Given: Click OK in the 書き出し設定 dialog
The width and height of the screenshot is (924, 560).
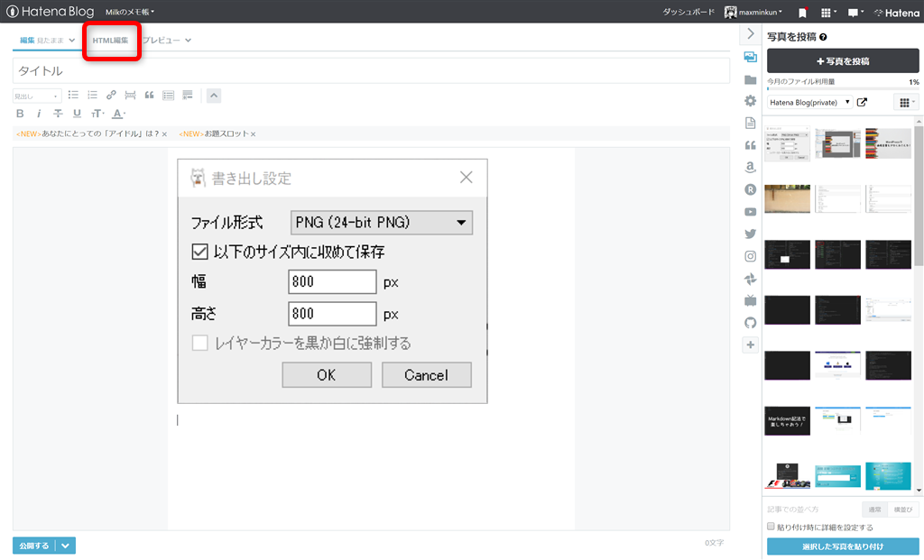Looking at the screenshot, I should tap(327, 375).
